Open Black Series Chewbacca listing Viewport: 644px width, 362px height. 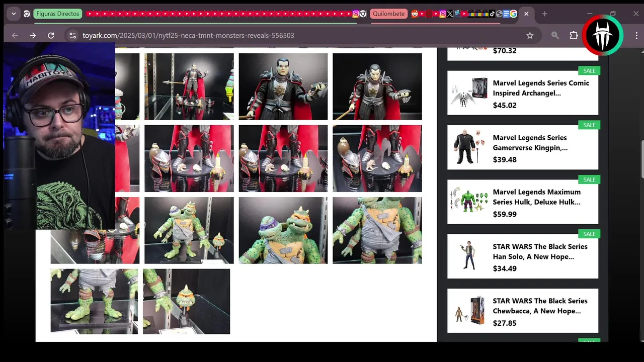click(540, 306)
